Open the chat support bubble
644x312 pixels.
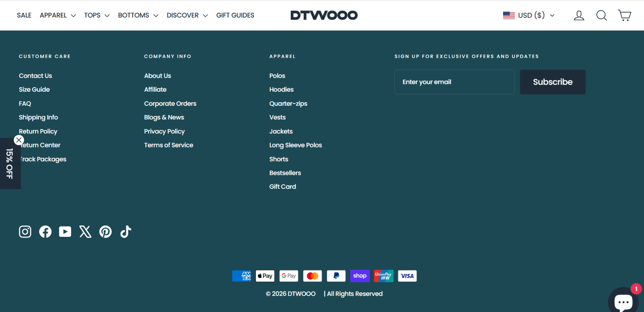pos(623,301)
